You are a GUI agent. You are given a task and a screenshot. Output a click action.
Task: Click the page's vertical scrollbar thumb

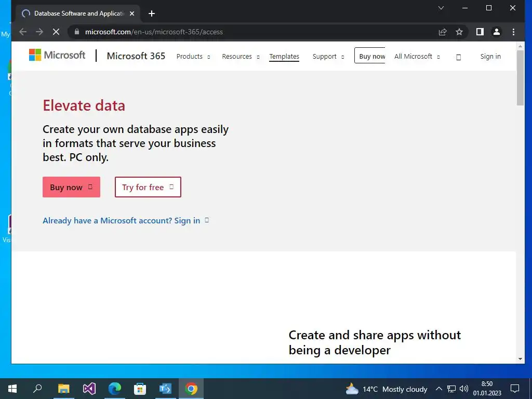520,78
